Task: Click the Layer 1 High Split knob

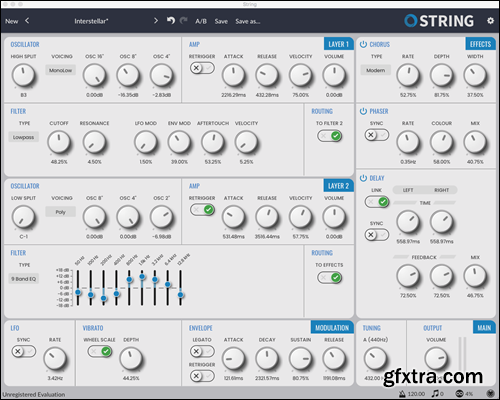Action: click(23, 75)
